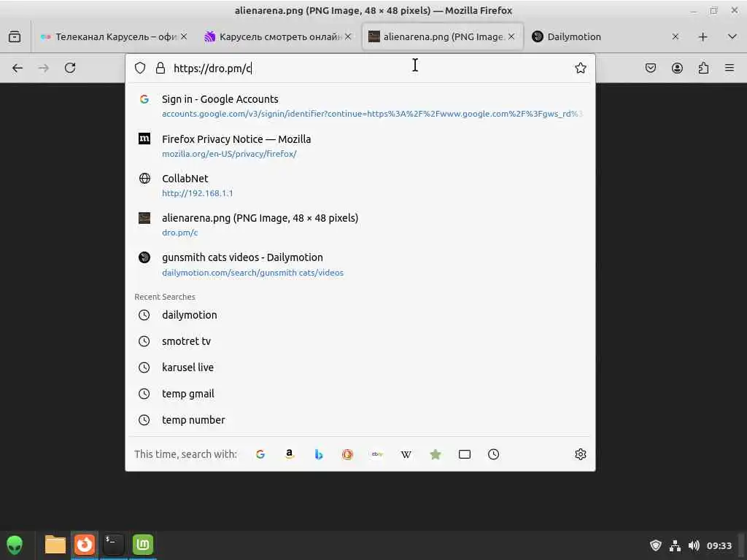Close the Телеканал Карусель tab
Viewport: 747px width, 560px height.
[184, 36]
